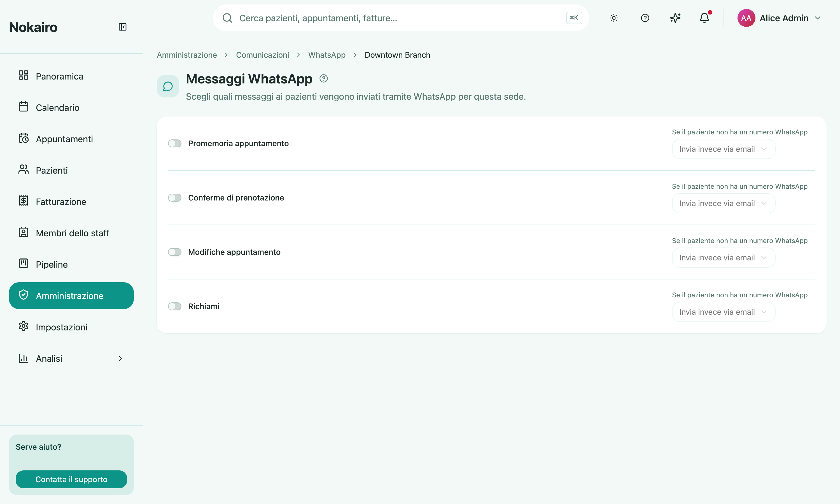This screenshot has width=840, height=504.
Task: Click the Pipeline board icon
Action: 24,263
